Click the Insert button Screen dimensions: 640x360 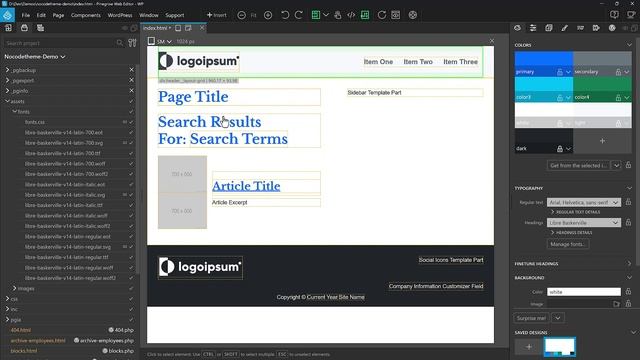pyautogui.click(x=216, y=15)
